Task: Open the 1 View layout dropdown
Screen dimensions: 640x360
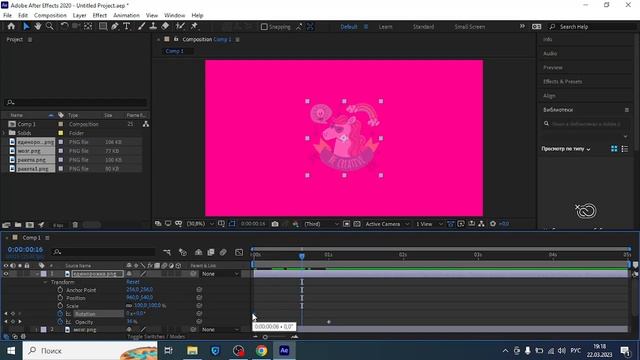Action: click(x=429, y=224)
